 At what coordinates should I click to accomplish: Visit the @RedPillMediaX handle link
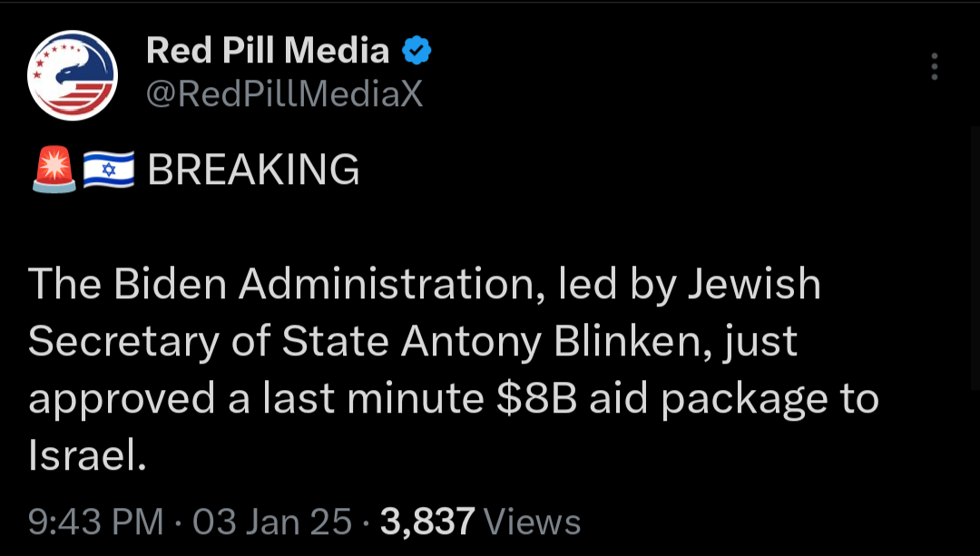[284, 94]
